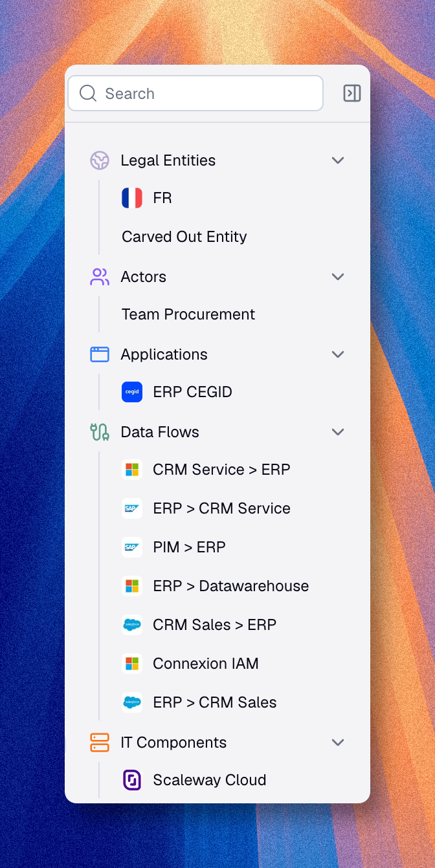Select Team Procurement under Actors
435x868 pixels.
pyautogui.click(x=188, y=314)
